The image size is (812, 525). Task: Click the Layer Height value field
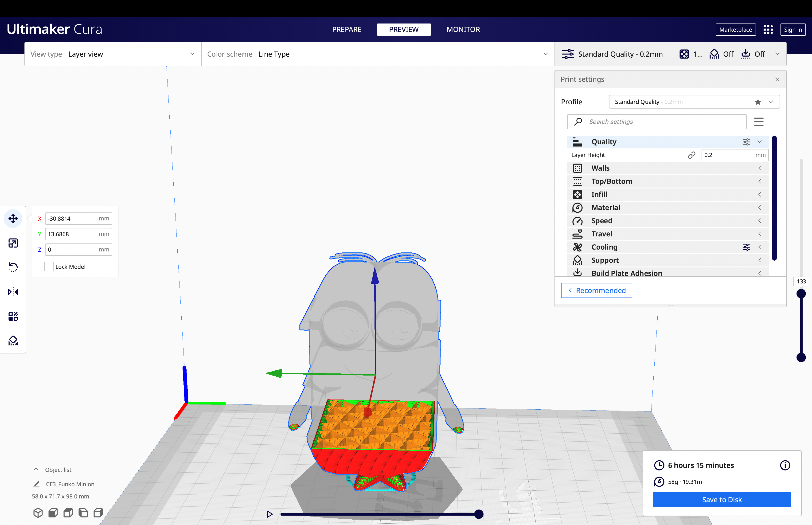735,155
